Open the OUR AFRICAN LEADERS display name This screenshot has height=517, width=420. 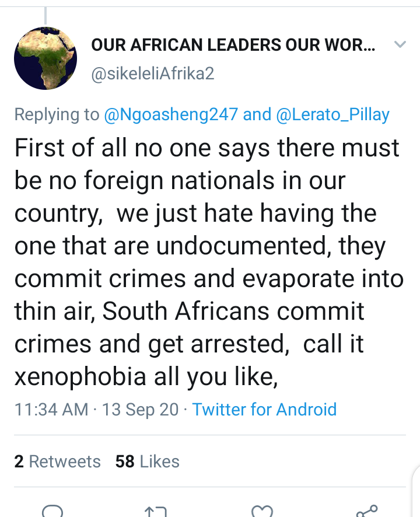[x=233, y=45]
